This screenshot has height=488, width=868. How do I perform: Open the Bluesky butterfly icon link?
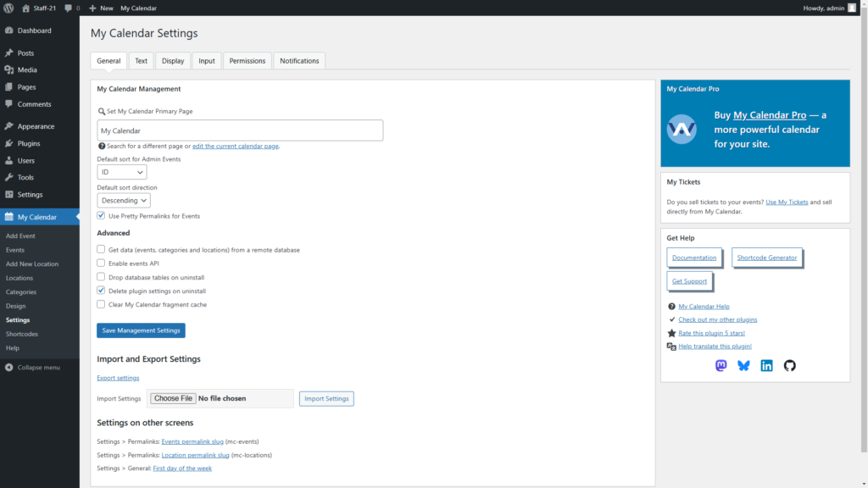point(743,366)
